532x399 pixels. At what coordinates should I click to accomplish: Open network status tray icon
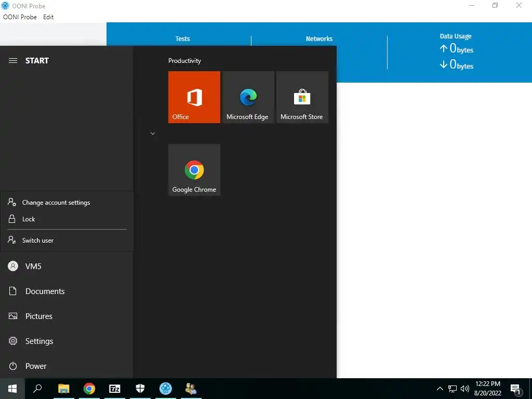click(x=453, y=389)
